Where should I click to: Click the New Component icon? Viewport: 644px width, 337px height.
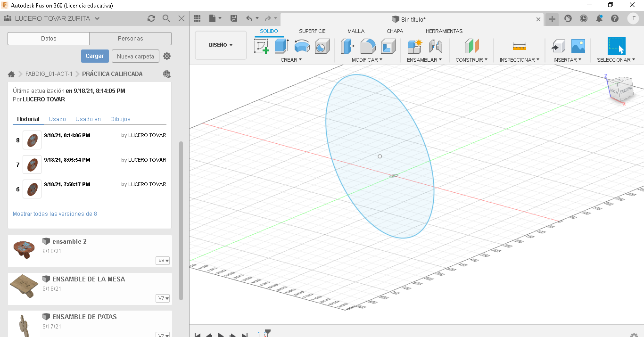point(414,46)
